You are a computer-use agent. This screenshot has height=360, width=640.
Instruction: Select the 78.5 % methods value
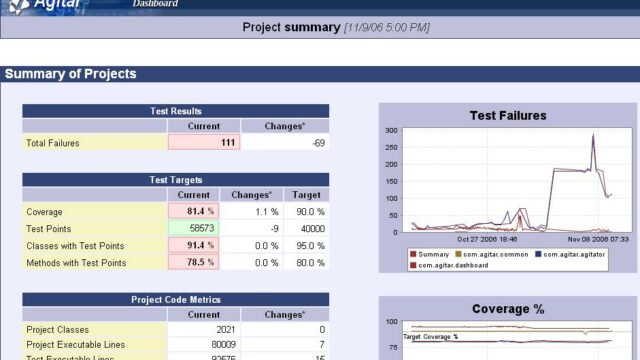click(193, 262)
